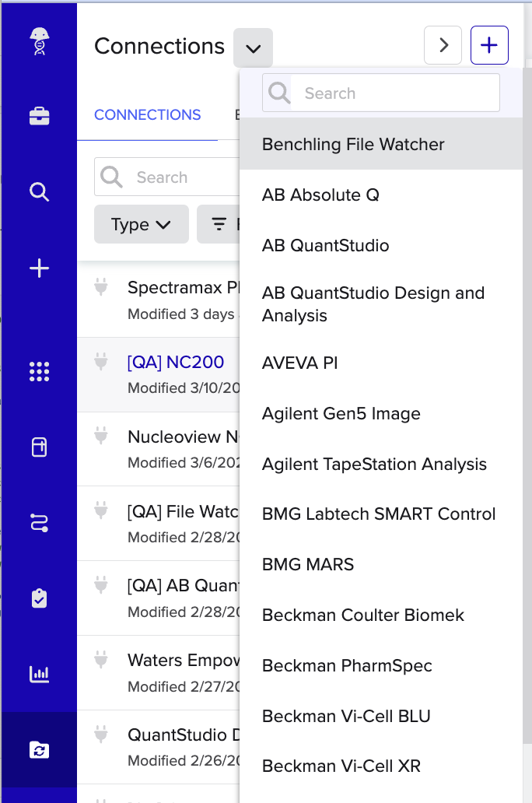
Task: Open the Projects briefcase icon
Action: (x=40, y=116)
